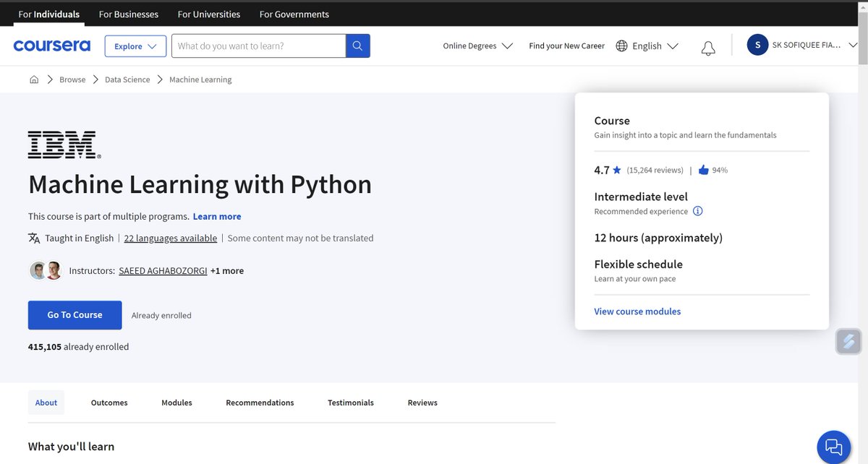Image resolution: width=868 pixels, height=464 pixels.
Task: Open the Online Degrees dropdown
Action: (x=477, y=46)
